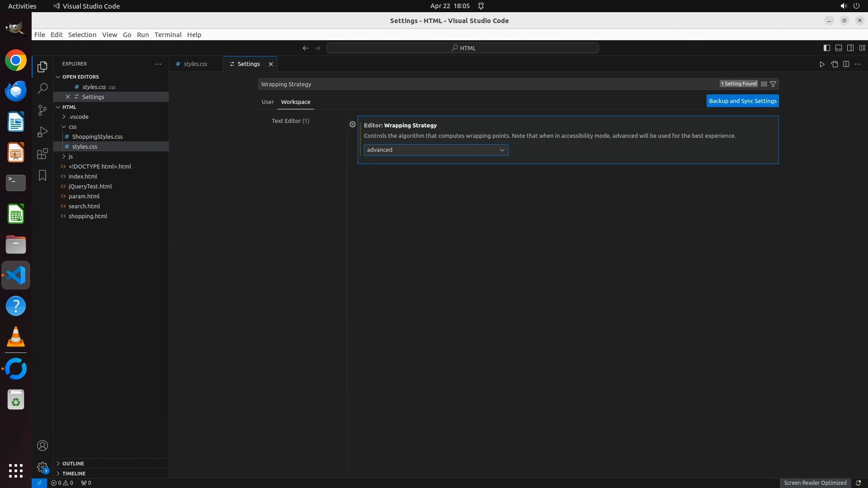Click Backup and Sync Settings button
868x488 pixels.
pyautogui.click(x=742, y=101)
